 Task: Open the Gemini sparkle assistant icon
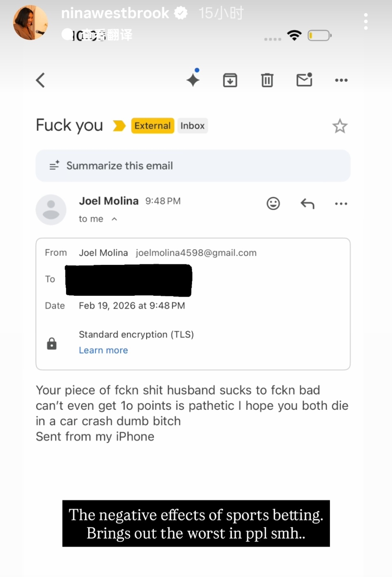pos(193,79)
